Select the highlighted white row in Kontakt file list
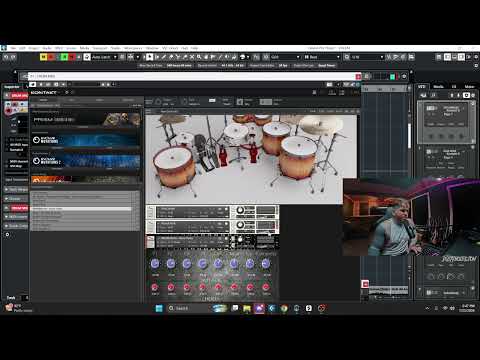 coord(81,209)
